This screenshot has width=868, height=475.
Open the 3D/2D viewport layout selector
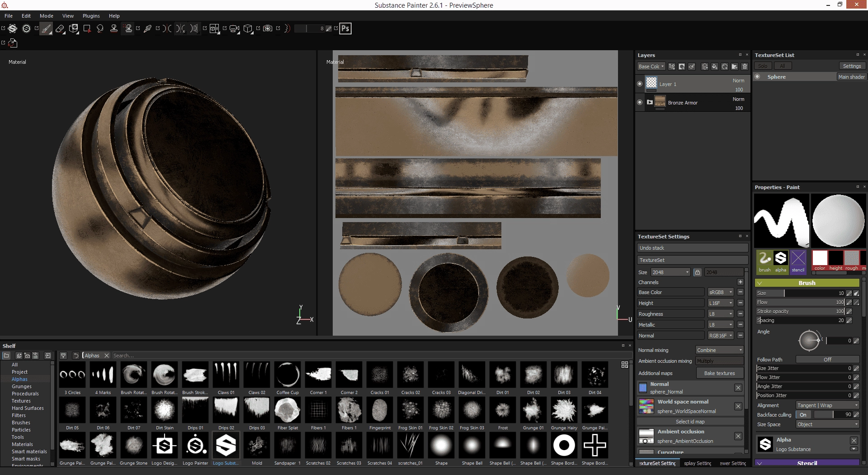[214, 28]
